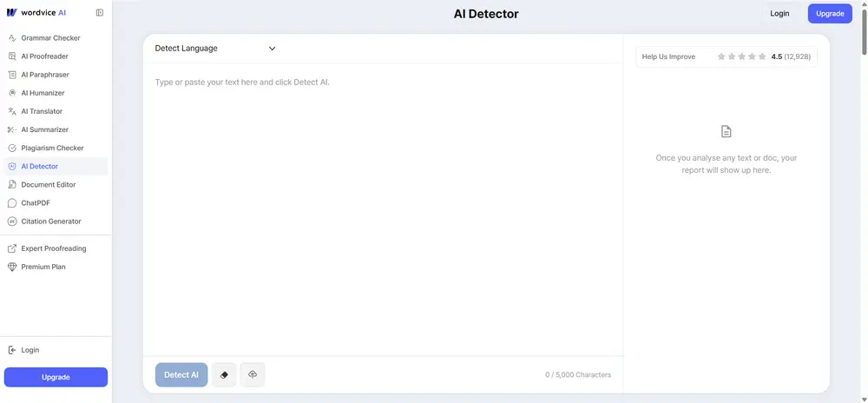Click the Help Us Improve label
The image size is (868, 403).
click(x=668, y=56)
